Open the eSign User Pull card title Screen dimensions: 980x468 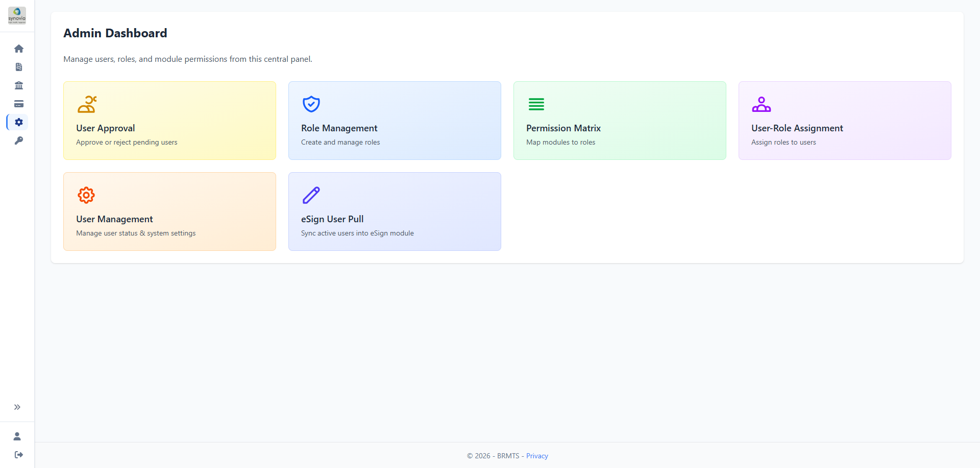point(332,219)
